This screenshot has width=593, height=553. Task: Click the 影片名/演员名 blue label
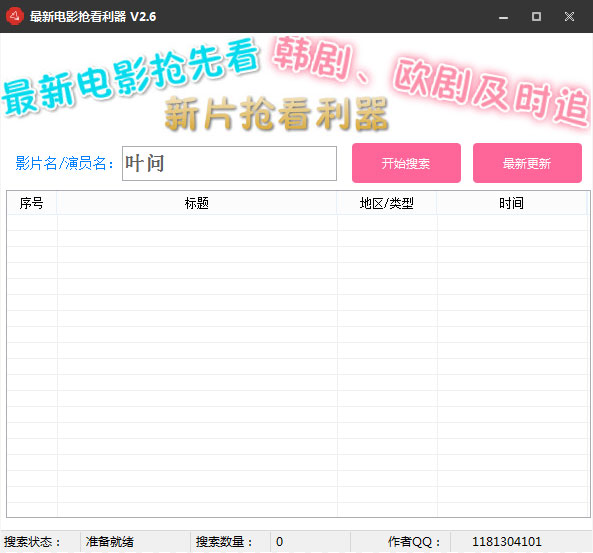64,163
